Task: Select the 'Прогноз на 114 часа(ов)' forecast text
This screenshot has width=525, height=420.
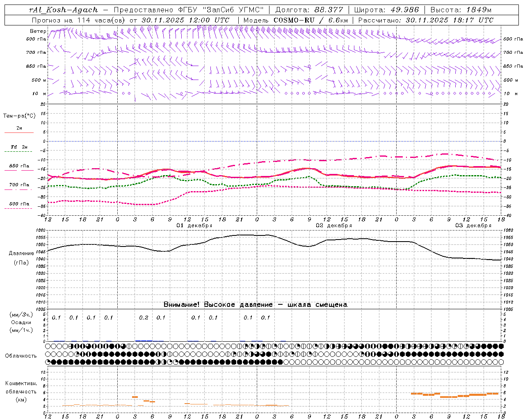Action: [x=79, y=20]
